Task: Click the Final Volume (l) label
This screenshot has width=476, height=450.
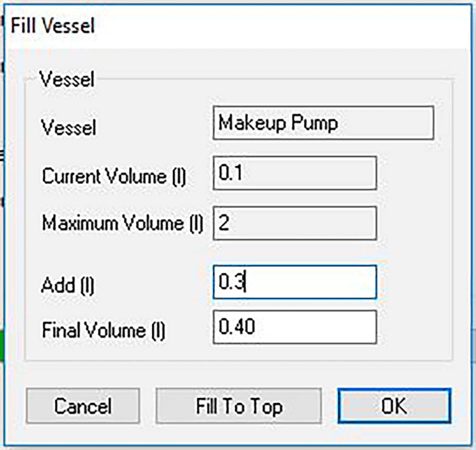Action: tap(103, 331)
